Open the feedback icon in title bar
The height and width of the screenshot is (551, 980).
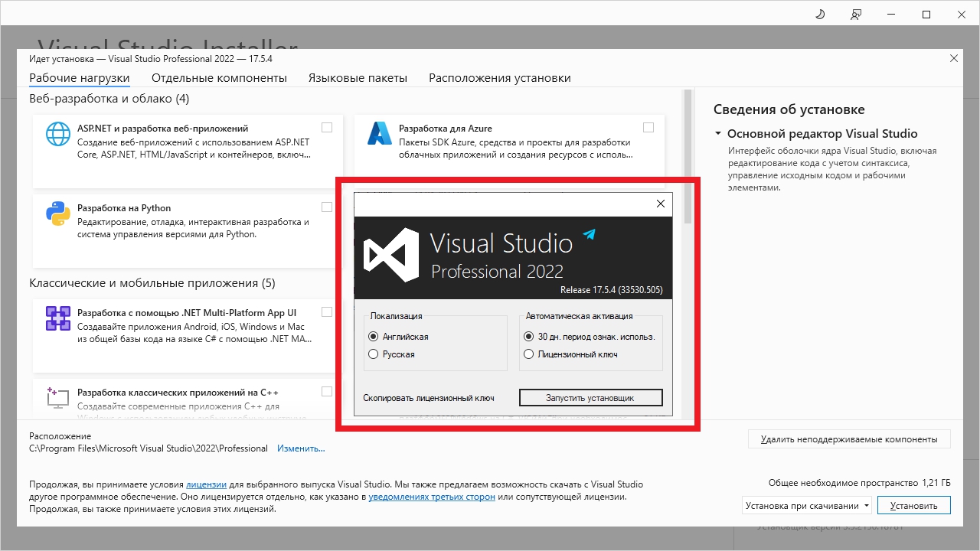pyautogui.click(x=855, y=14)
